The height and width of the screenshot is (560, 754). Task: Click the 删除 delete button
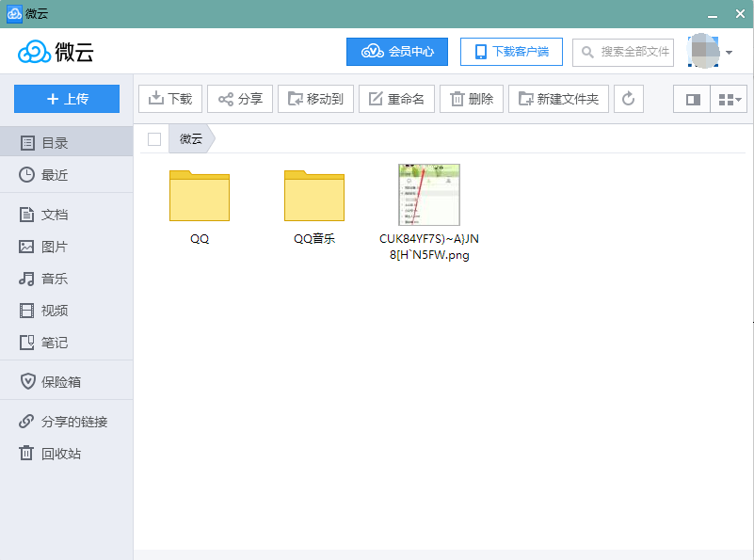472,99
